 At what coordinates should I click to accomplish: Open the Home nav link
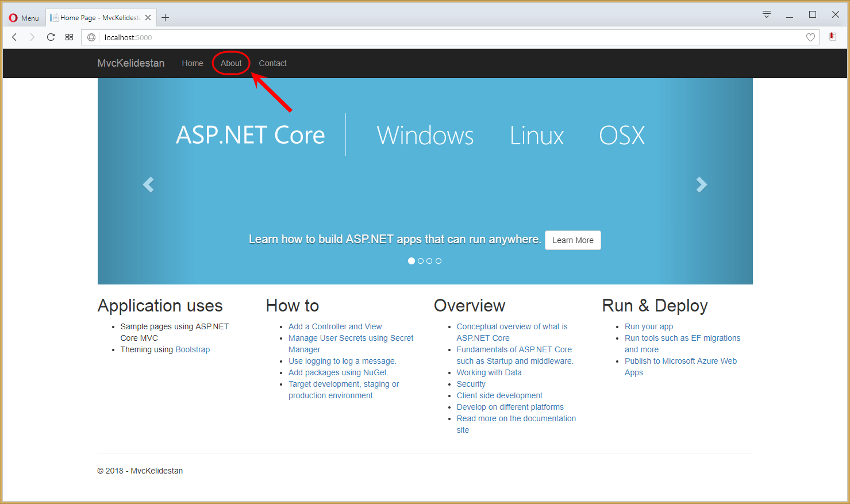point(193,63)
